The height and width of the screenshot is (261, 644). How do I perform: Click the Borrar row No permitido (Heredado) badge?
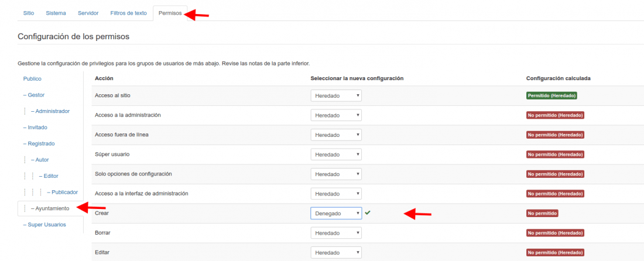point(555,233)
